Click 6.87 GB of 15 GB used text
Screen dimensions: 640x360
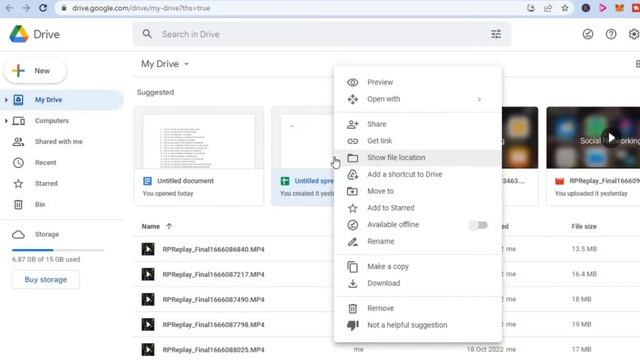(46, 260)
